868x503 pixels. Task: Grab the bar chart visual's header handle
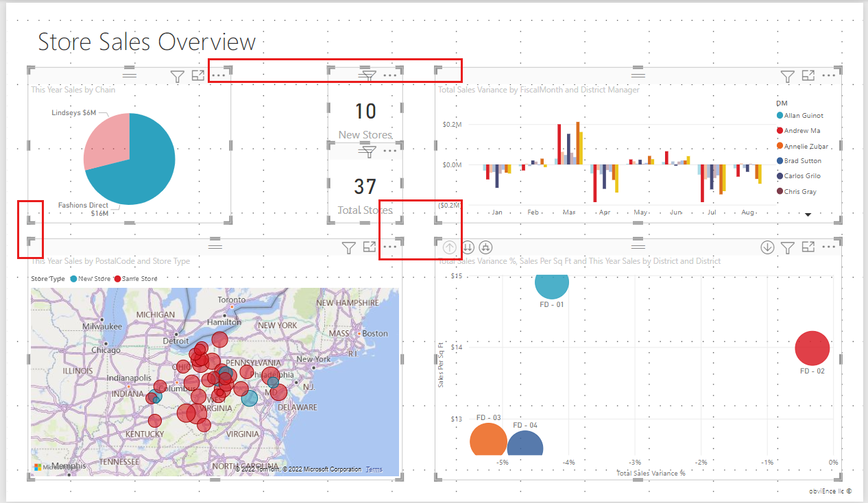[x=638, y=75]
